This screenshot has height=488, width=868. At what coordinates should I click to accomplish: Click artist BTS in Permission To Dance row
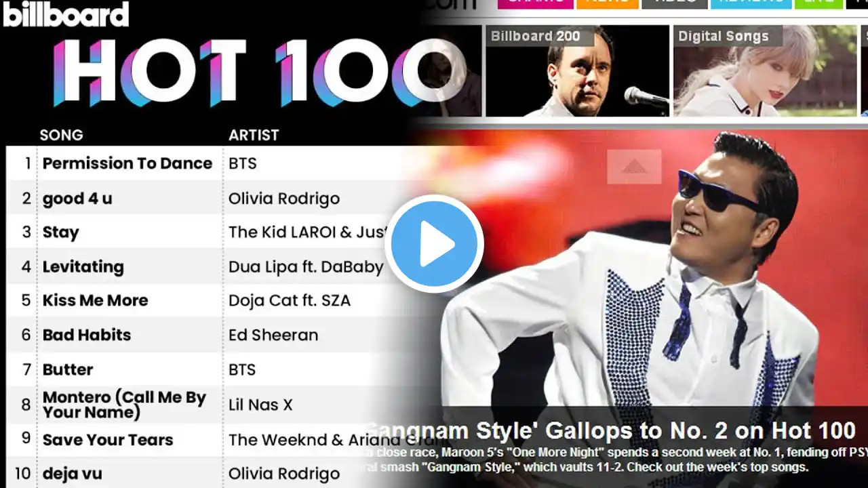[242, 163]
